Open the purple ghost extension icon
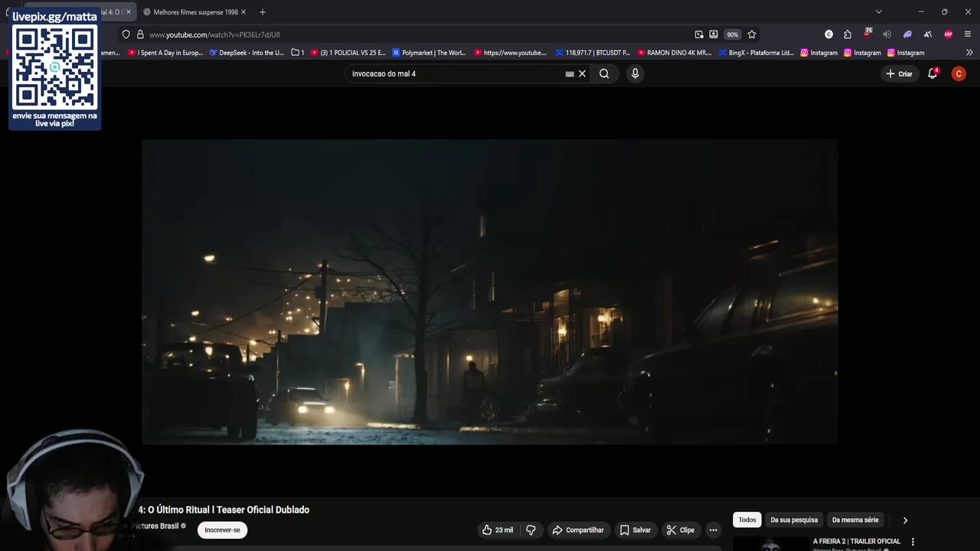This screenshot has width=980, height=551. click(907, 34)
